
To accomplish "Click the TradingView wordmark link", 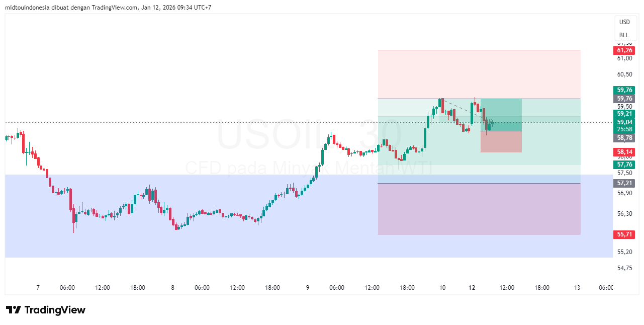I will click(55, 310).
